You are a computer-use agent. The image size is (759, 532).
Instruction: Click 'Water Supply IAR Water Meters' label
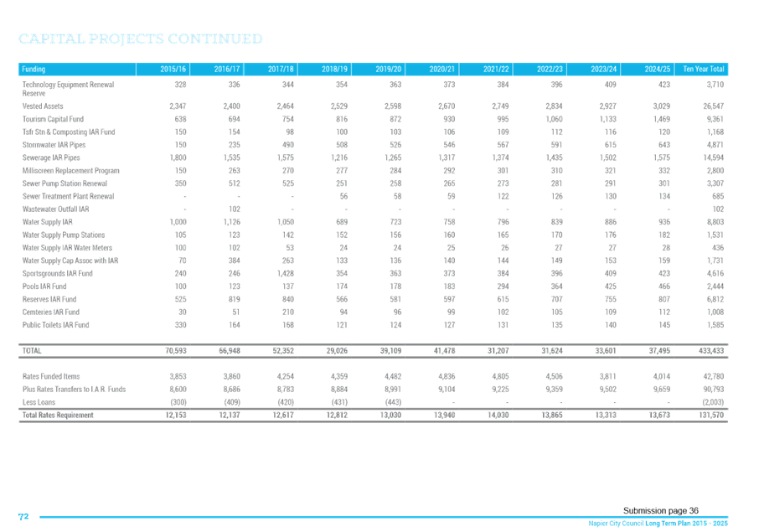tap(67, 248)
